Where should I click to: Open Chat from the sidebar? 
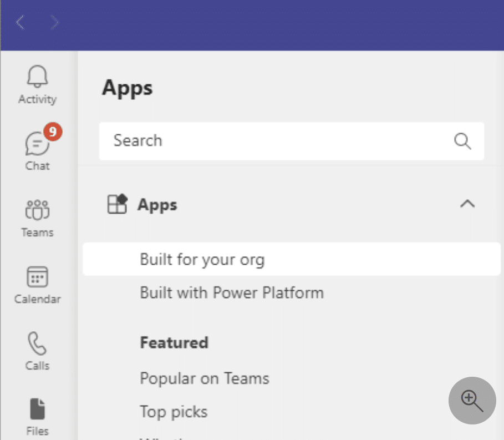tap(37, 145)
